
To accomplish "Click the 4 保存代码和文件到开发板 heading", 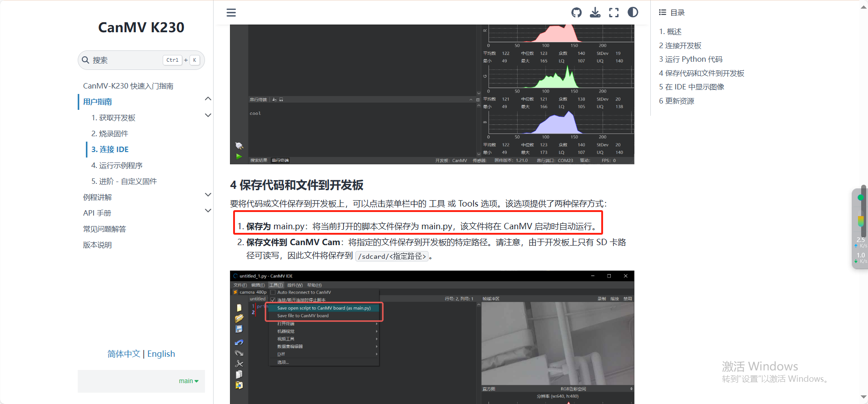I will coord(297,185).
